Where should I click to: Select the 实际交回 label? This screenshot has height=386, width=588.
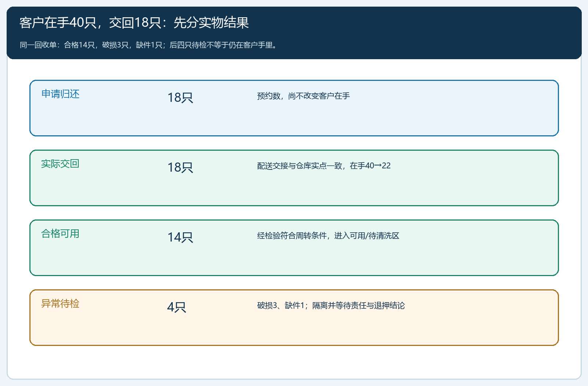(60, 164)
